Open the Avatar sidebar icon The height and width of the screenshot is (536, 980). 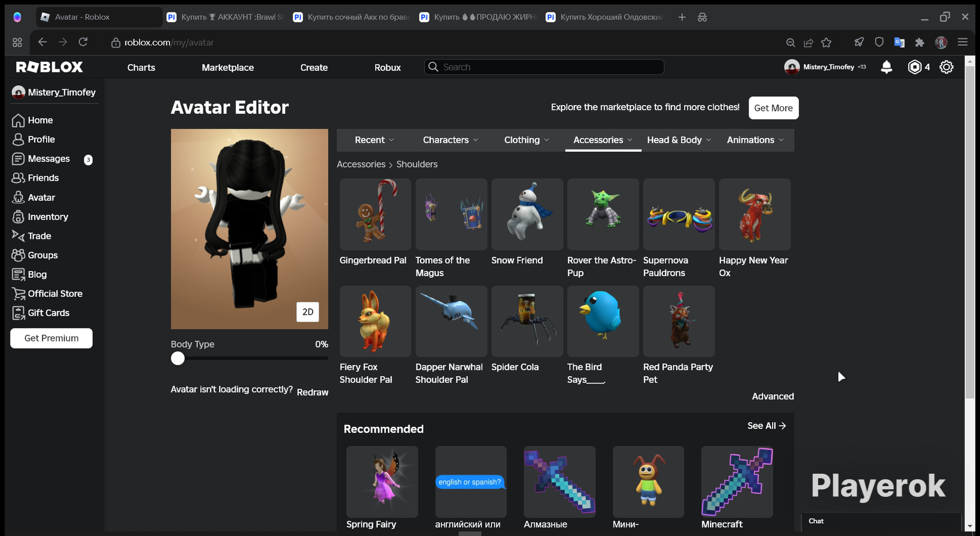(x=18, y=198)
